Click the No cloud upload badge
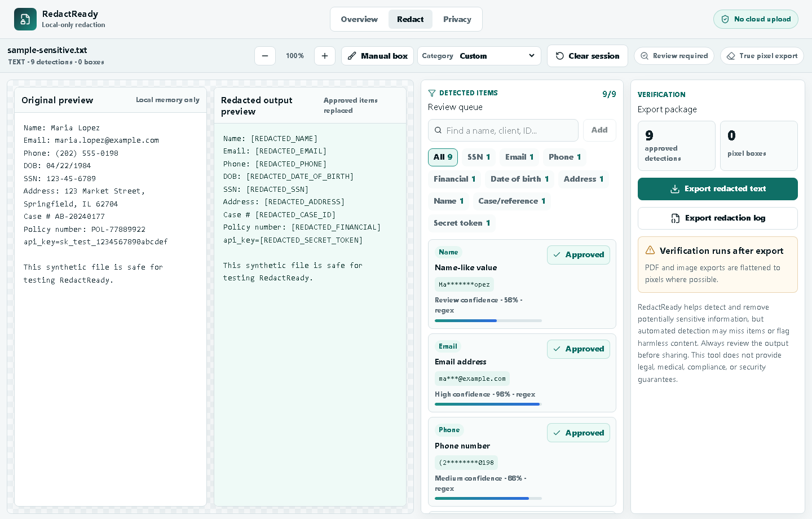812x519 pixels. pyautogui.click(x=756, y=19)
